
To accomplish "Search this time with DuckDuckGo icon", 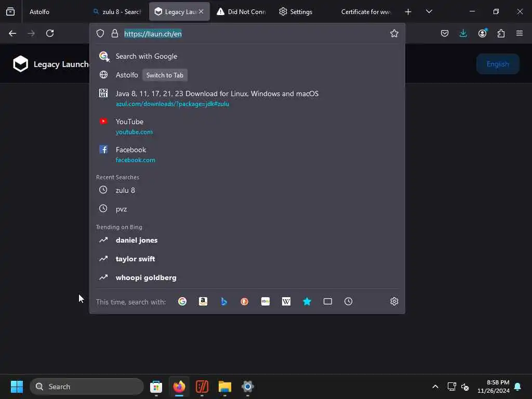I will point(244,301).
